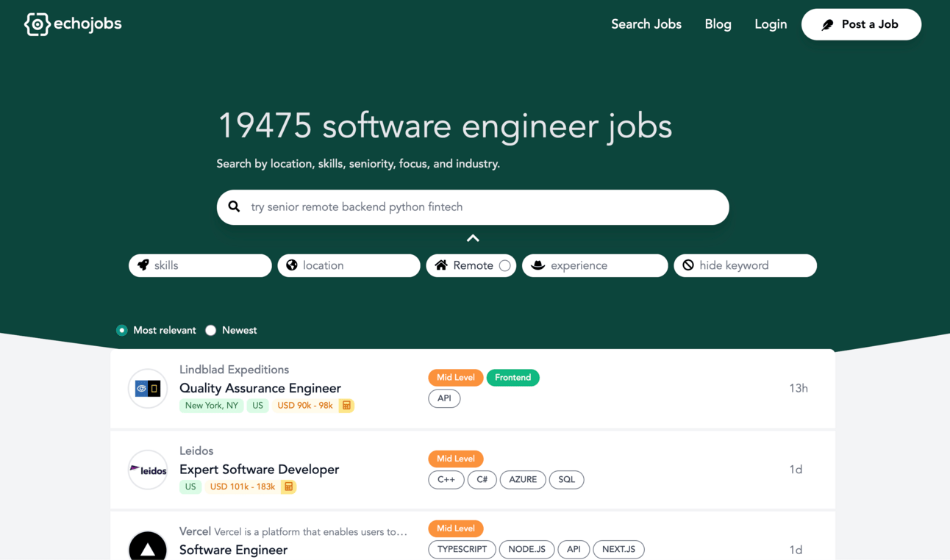Click the main job search box
The image size is (950, 560).
pos(473,207)
